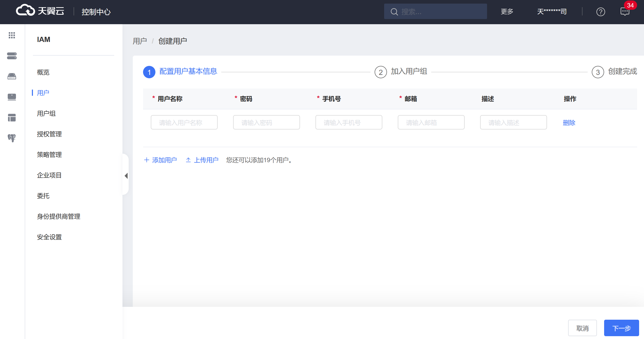
Task: Click 控制中心 in the header
Action: point(96,12)
